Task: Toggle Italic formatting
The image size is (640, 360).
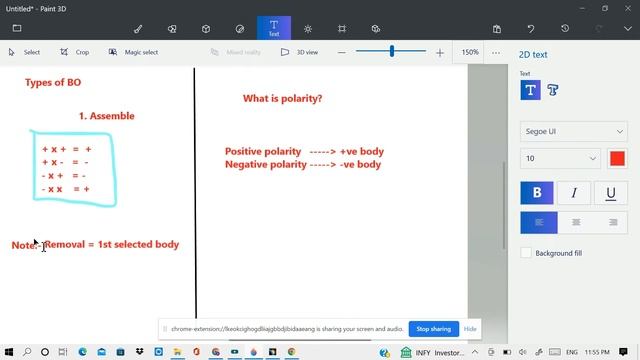Action: 574,193
